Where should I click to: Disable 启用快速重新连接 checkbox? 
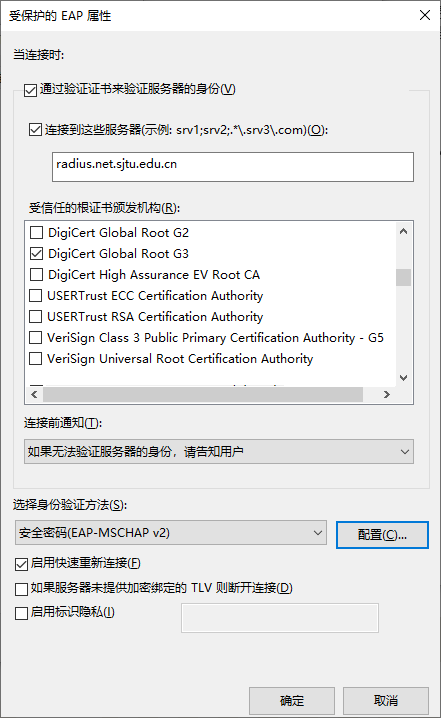[22, 564]
